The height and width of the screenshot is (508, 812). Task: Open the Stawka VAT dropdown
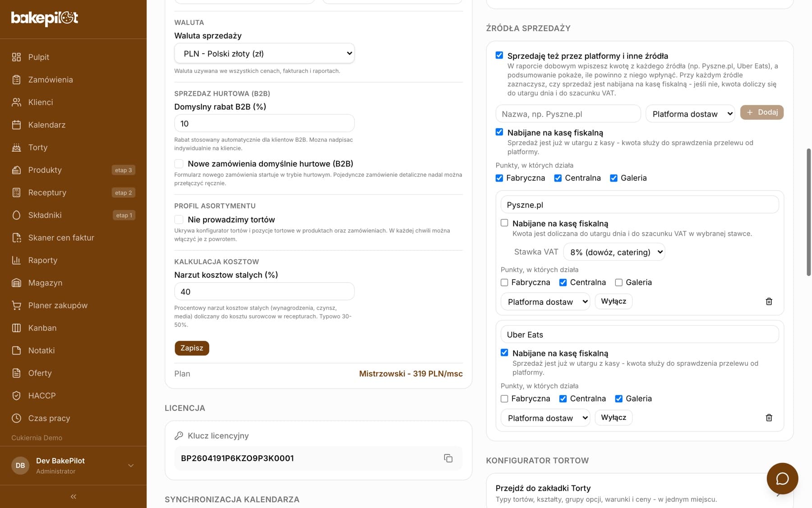(614, 252)
